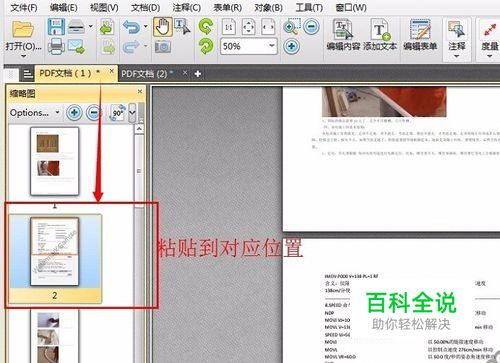Fit the page to window
Viewport: 500px width, 363px height.
248,27
